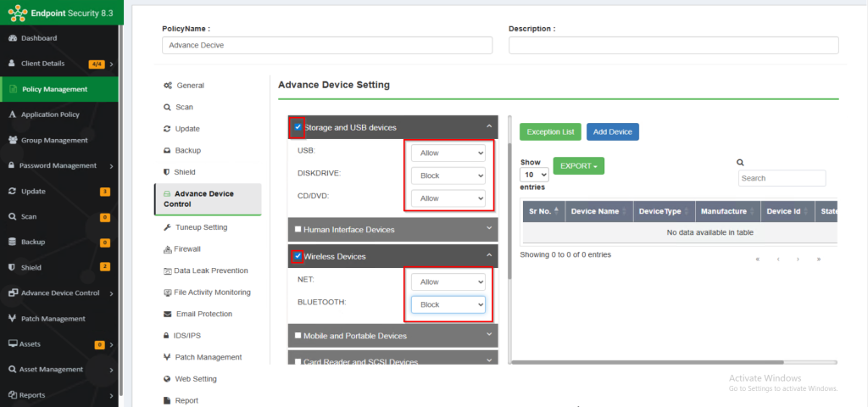Click the Group Management people icon
This screenshot has height=407, width=868.
click(x=12, y=140)
